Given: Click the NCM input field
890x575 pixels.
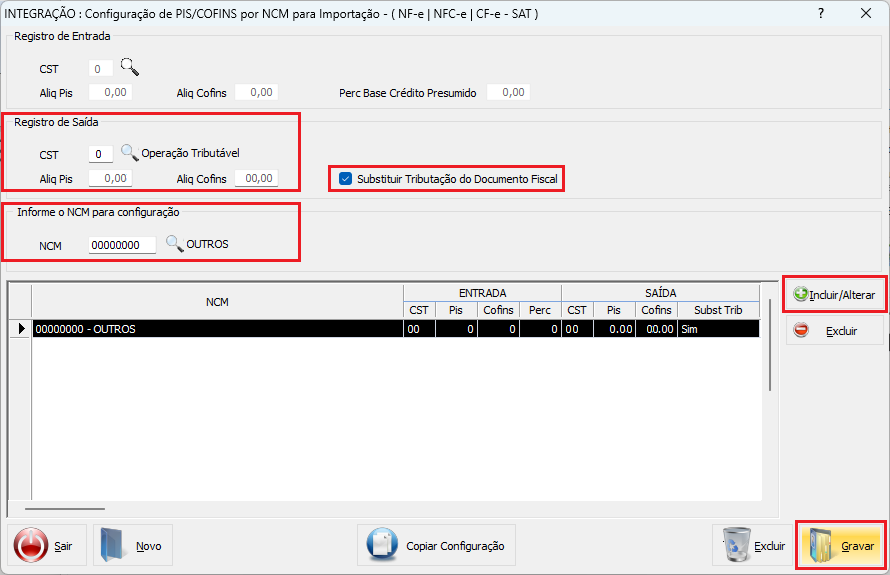Looking at the screenshot, I should [122, 245].
